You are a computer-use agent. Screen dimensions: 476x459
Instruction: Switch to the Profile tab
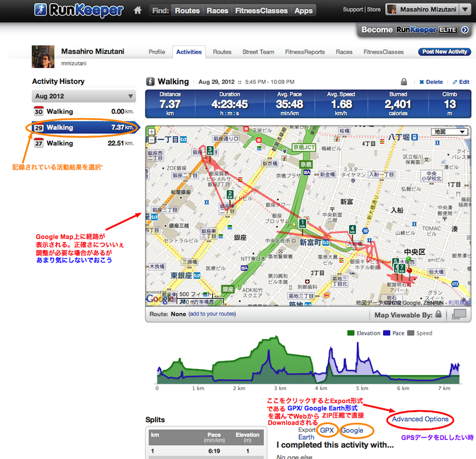click(156, 52)
